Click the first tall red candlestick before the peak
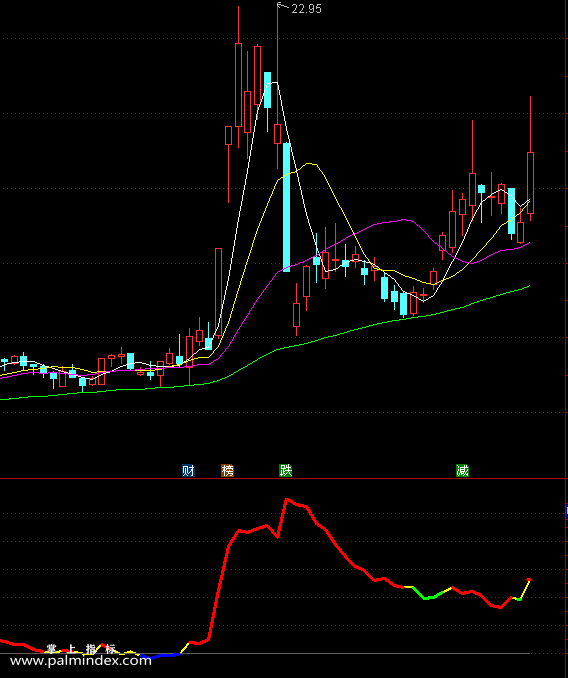Screen dimensions: 568x678 coord(218,293)
